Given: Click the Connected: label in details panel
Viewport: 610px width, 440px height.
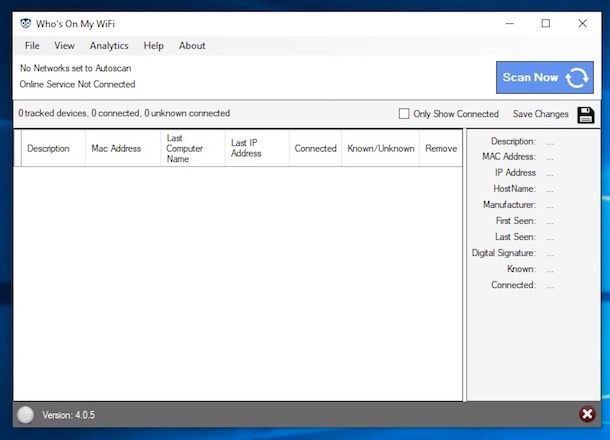Looking at the screenshot, I should click(514, 285).
